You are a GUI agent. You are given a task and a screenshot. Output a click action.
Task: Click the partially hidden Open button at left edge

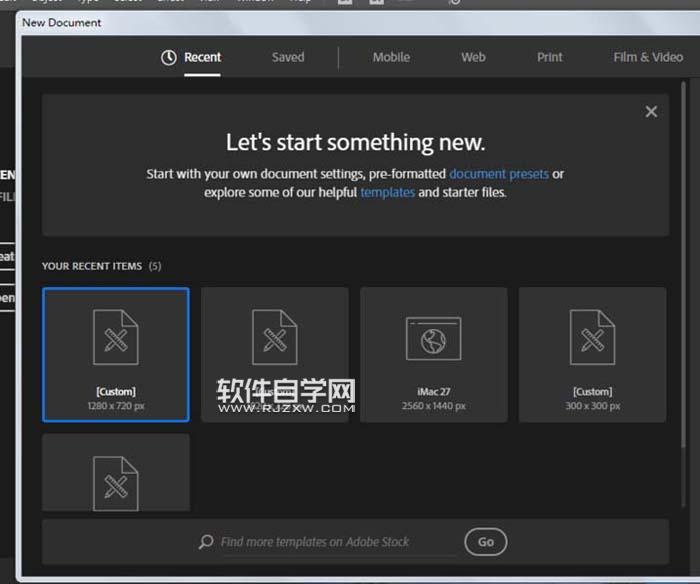7,298
